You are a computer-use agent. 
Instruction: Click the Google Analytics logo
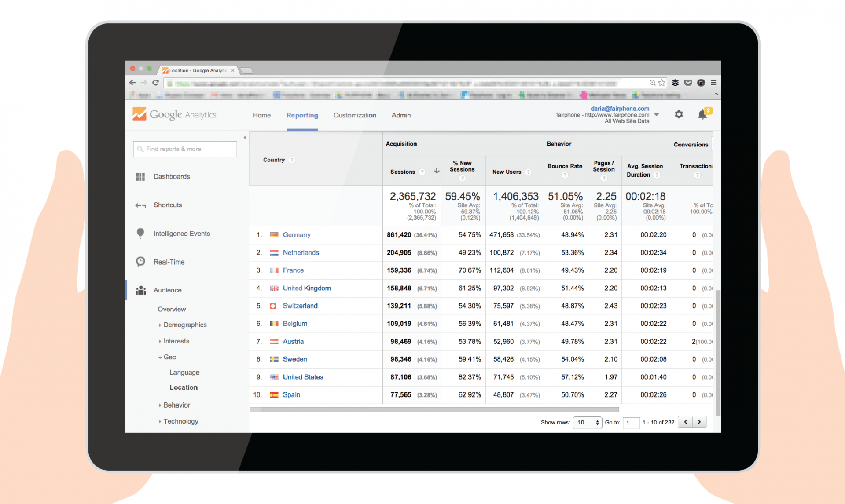click(x=174, y=114)
